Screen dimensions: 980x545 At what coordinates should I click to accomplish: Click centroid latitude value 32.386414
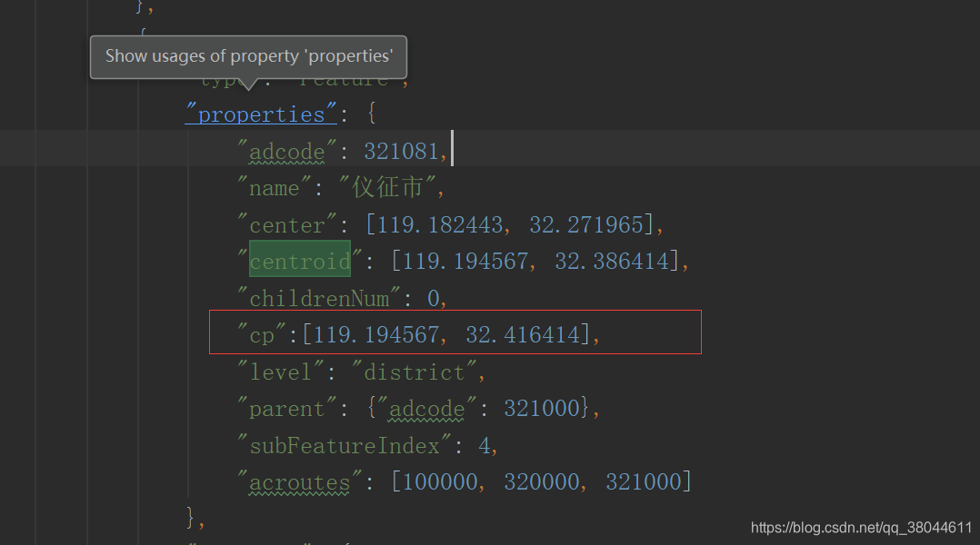pos(612,262)
